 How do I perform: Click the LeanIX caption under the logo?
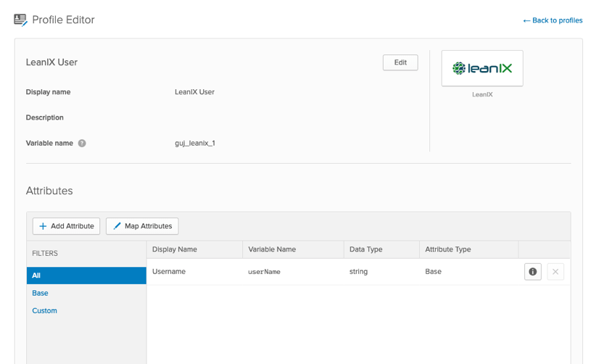pyautogui.click(x=482, y=94)
